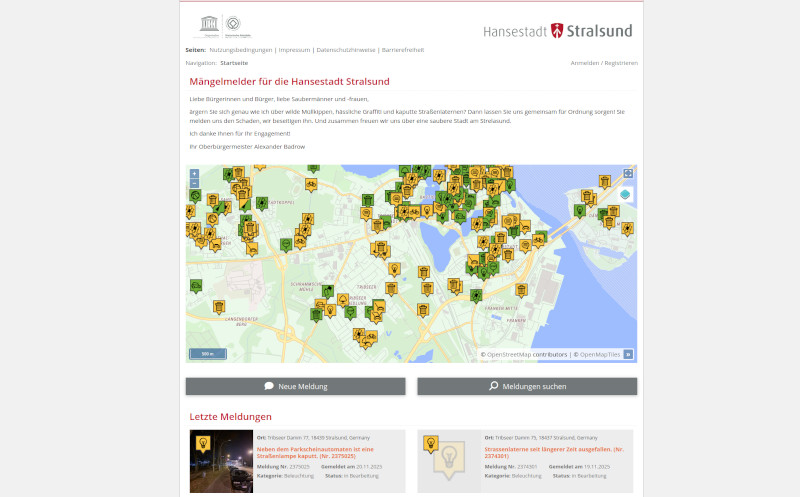Open OpenMapTiles attribution link
Screen dimensions: 800x497
(600, 355)
